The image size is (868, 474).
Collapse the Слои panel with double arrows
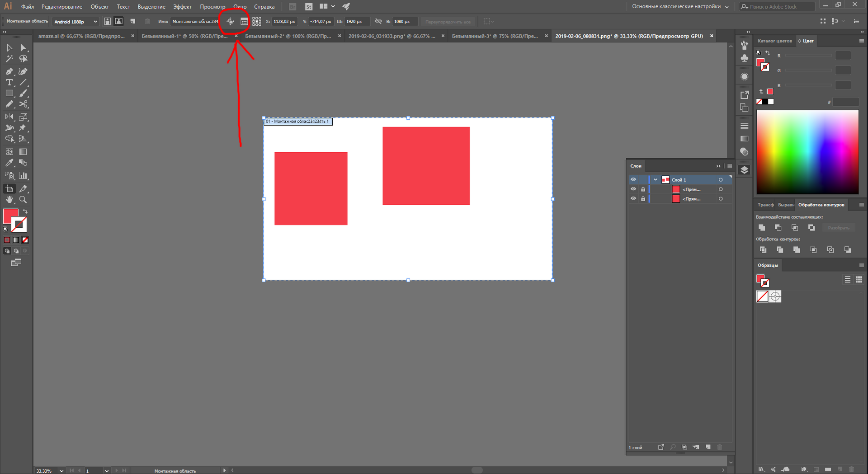pyautogui.click(x=718, y=166)
